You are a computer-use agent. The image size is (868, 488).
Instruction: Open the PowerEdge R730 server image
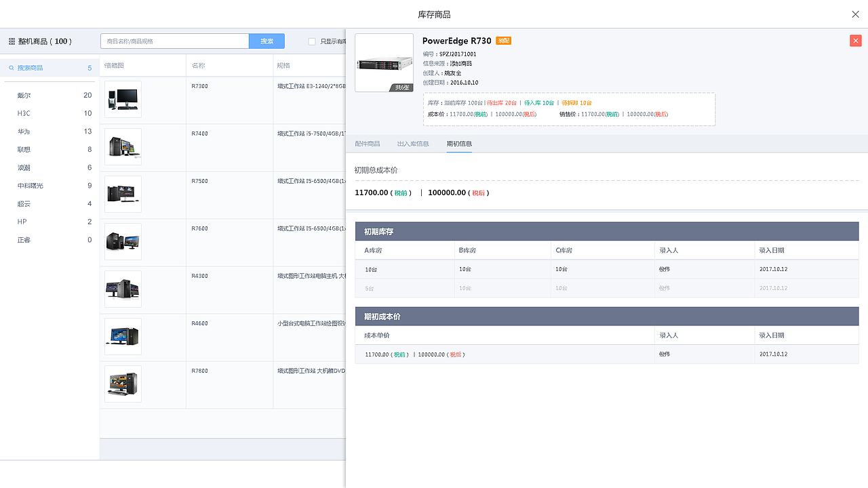pyautogui.click(x=384, y=62)
